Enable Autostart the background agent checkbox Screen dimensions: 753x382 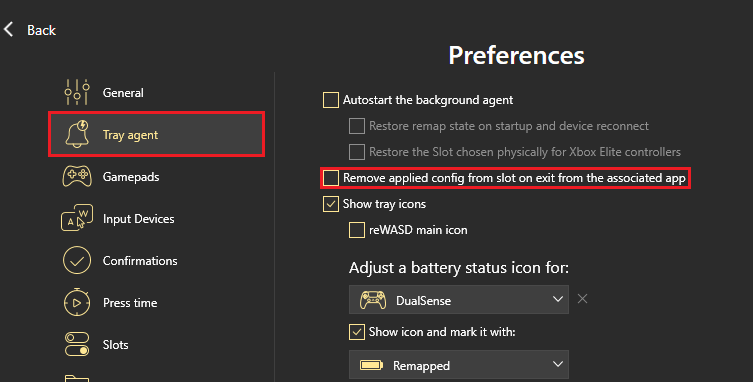(x=330, y=100)
